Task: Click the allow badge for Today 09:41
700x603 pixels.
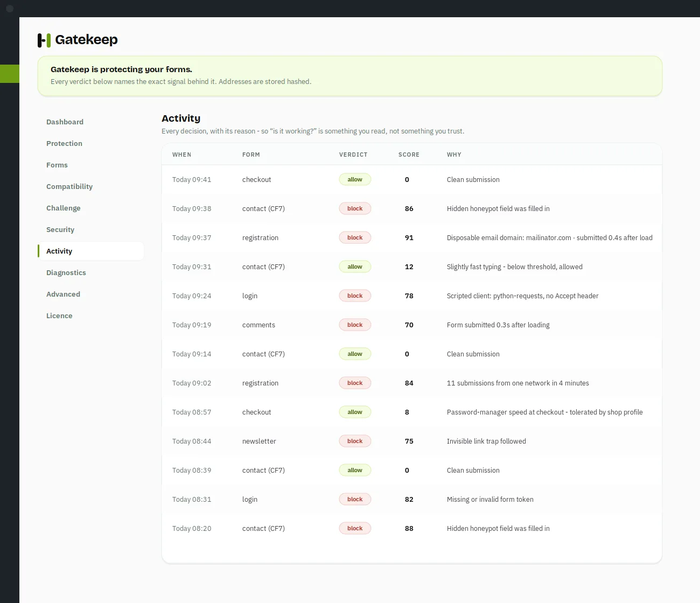Action: point(355,180)
